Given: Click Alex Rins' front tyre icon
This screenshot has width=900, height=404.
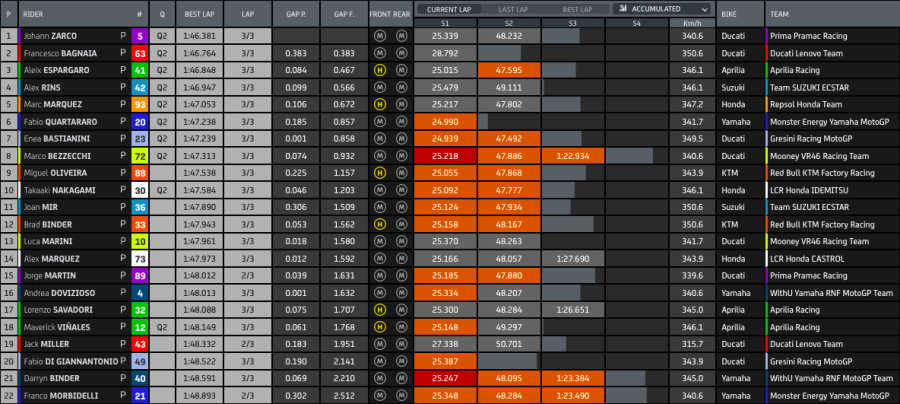Looking at the screenshot, I should (379, 88).
